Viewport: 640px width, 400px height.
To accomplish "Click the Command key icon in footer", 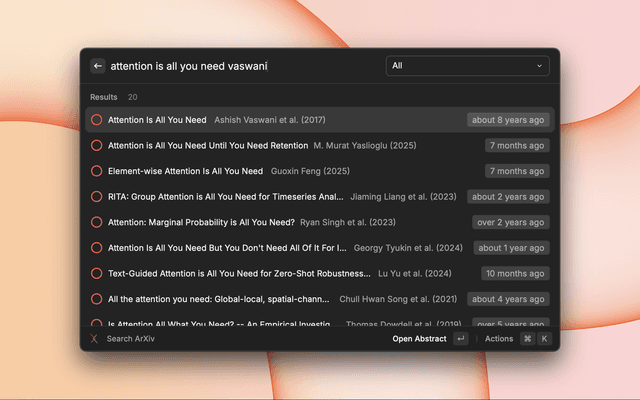I will [x=527, y=339].
